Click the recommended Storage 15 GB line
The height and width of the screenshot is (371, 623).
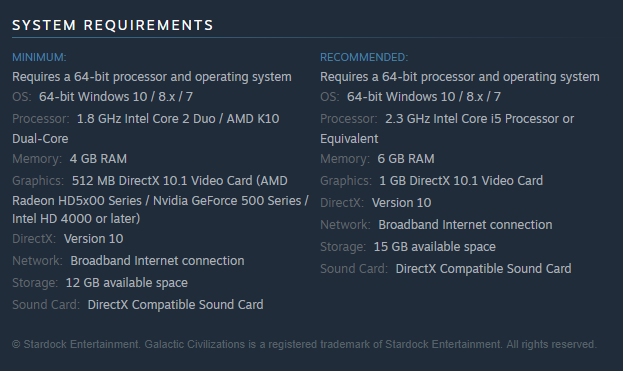click(x=408, y=247)
